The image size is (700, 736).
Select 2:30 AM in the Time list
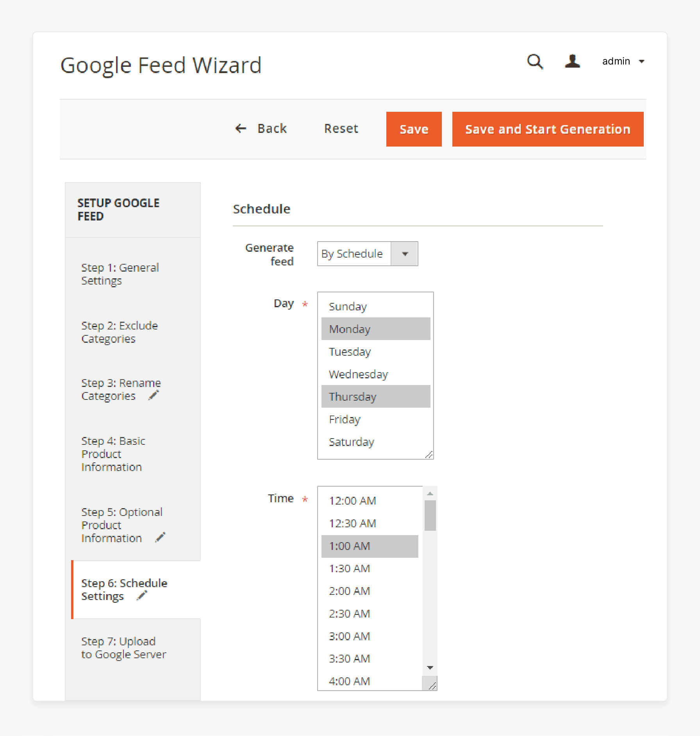pyautogui.click(x=370, y=614)
